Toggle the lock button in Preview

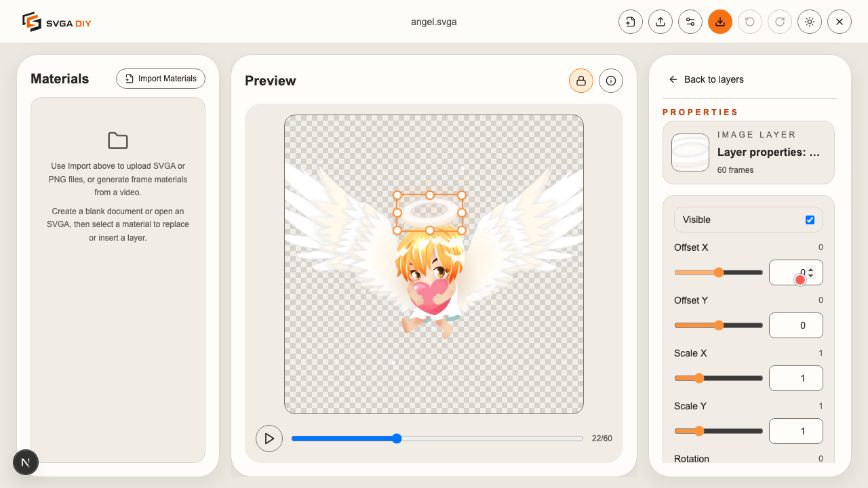[x=581, y=81]
